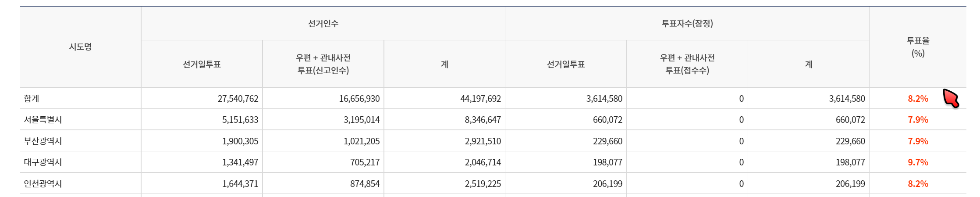Click the value 27,540,762 in 합계 row
This screenshot has width=980, height=197.
point(238,99)
